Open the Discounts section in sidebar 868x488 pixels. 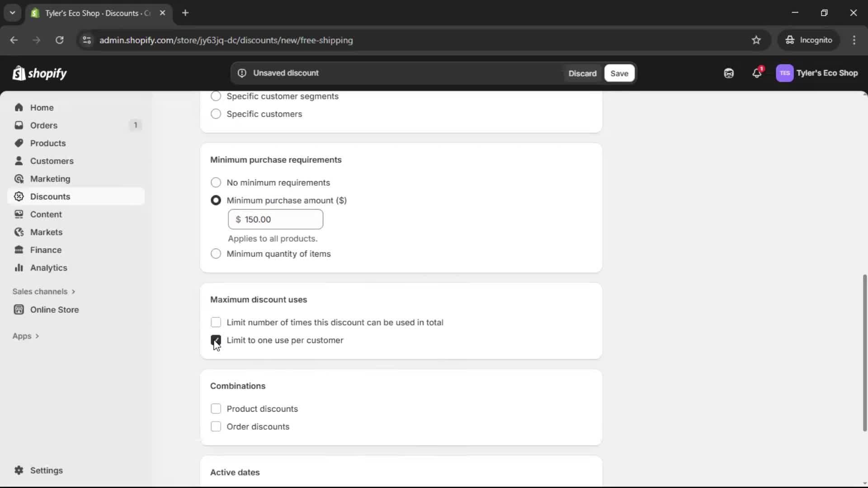pyautogui.click(x=50, y=196)
